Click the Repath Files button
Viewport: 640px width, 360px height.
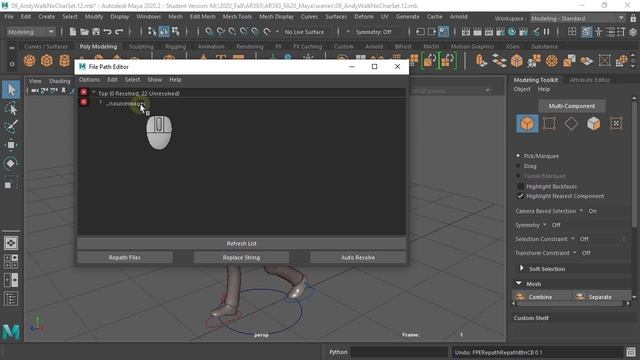125,258
